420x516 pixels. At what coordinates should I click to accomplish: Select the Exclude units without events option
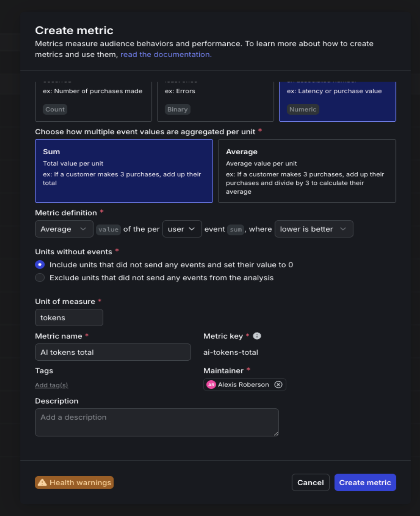tap(40, 277)
